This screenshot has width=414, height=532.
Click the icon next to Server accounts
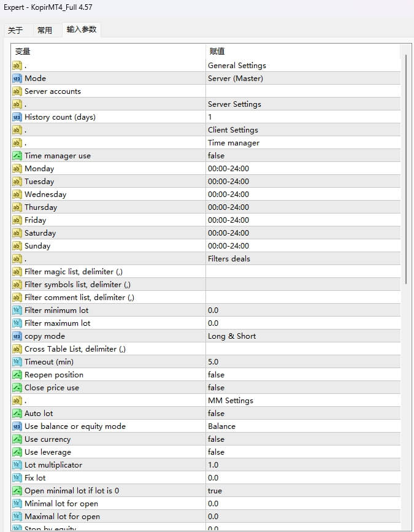[x=17, y=91]
